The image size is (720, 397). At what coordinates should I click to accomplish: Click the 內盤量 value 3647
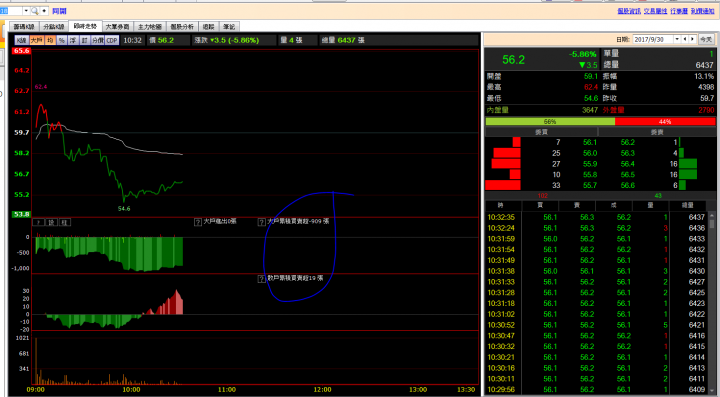(x=590, y=110)
